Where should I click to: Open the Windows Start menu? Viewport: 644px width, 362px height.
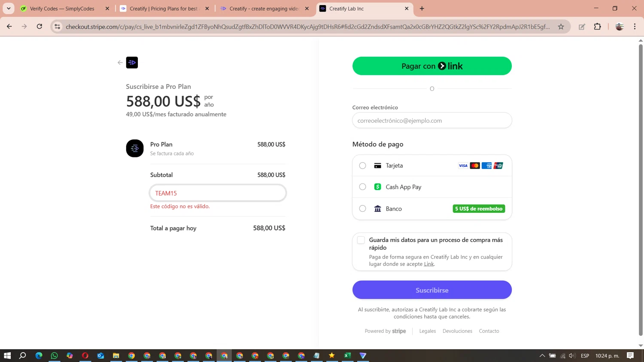(7, 356)
